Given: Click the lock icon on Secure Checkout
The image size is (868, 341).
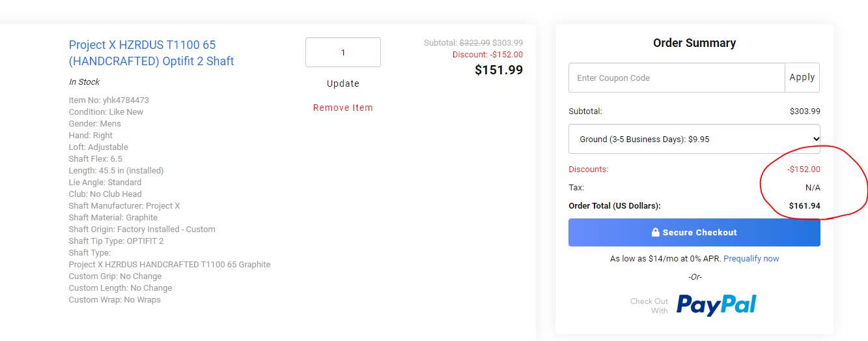Looking at the screenshot, I should point(656,233).
